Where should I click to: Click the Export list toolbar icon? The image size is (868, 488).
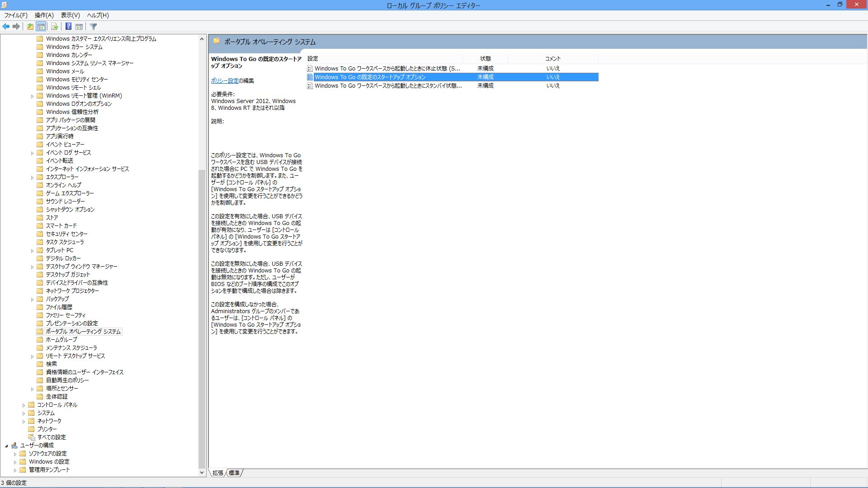[x=54, y=27]
